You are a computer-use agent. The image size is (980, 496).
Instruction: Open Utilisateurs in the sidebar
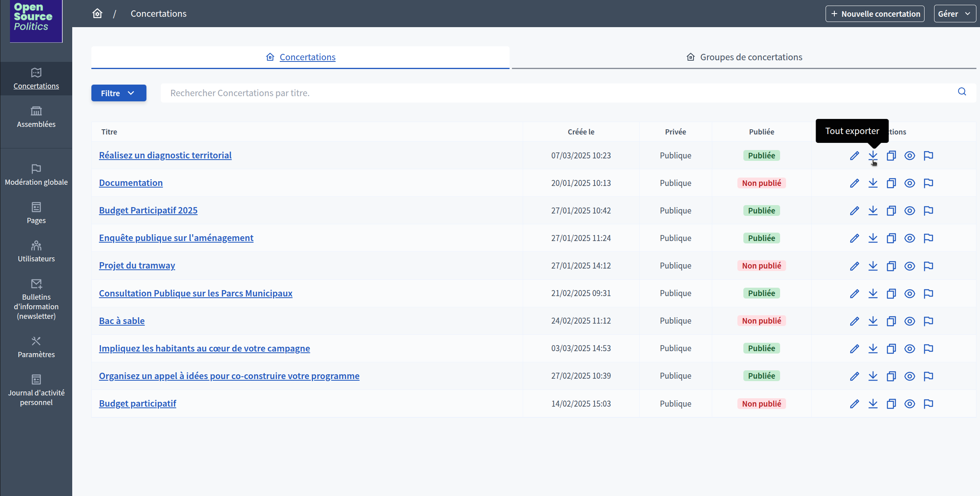(36, 251)
